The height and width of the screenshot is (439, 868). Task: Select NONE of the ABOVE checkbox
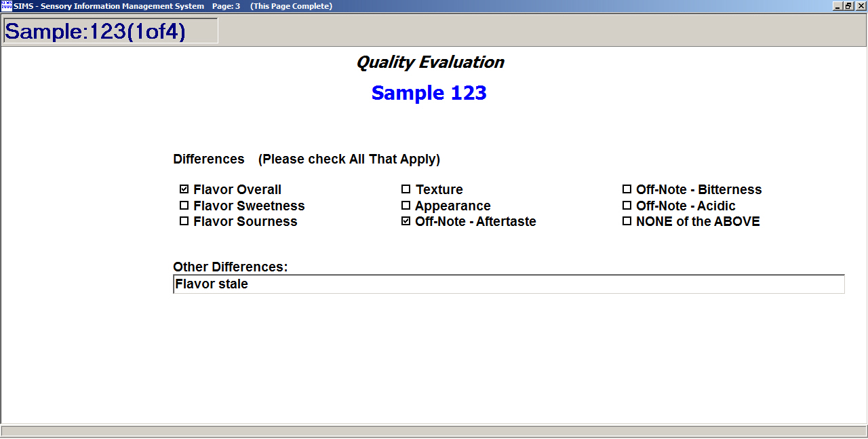627,221
